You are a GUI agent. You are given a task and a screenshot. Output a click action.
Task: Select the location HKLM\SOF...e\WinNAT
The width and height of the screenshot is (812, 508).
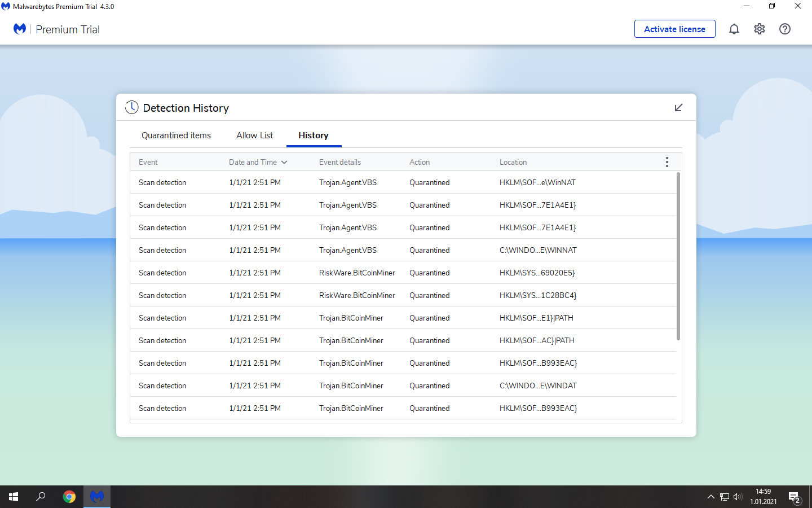click(537, 182)
